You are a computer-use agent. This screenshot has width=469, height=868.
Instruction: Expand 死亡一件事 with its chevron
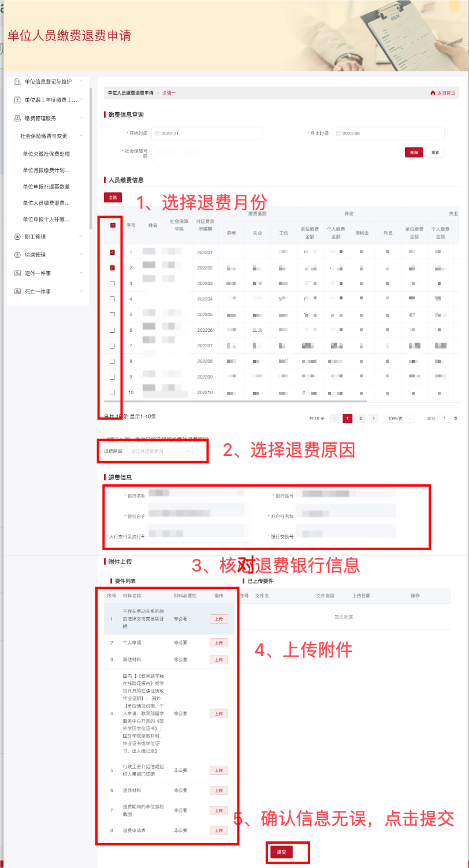81,292
